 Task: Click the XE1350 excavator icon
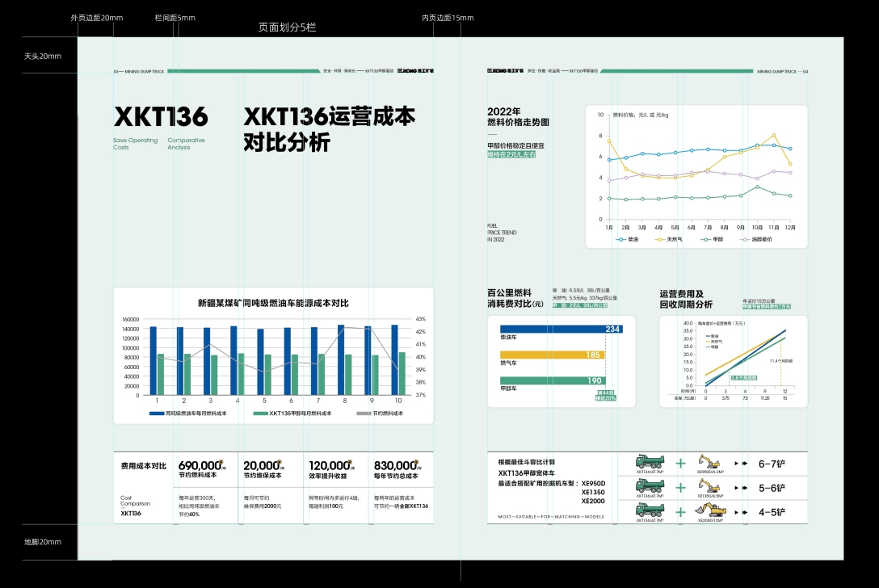coord(709,486)
